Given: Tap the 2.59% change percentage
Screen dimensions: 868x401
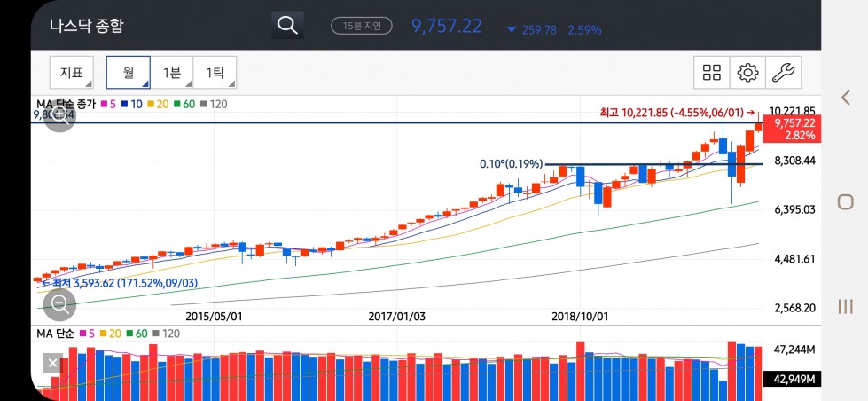Looking at the screenshot, I should [x=584, y=30].
